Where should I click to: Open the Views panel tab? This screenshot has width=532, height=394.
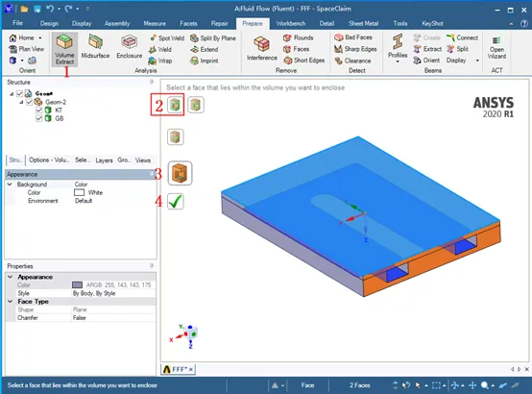click(143, 160)
